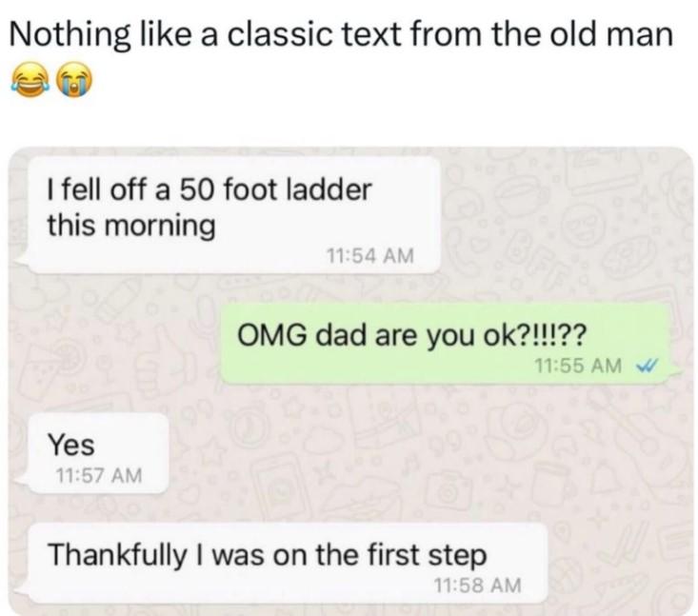Click the loudly crying emoji
This screenshot has height=616, width=698.
tap(74, 80)
